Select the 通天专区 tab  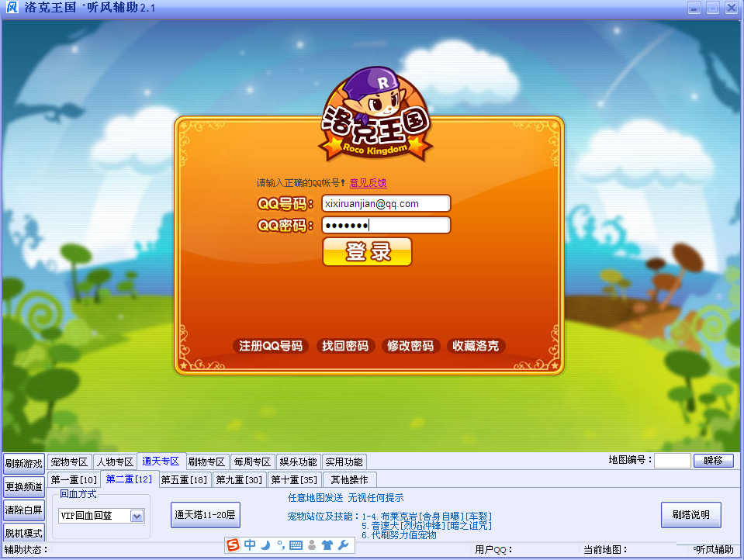tap(161, 461)
